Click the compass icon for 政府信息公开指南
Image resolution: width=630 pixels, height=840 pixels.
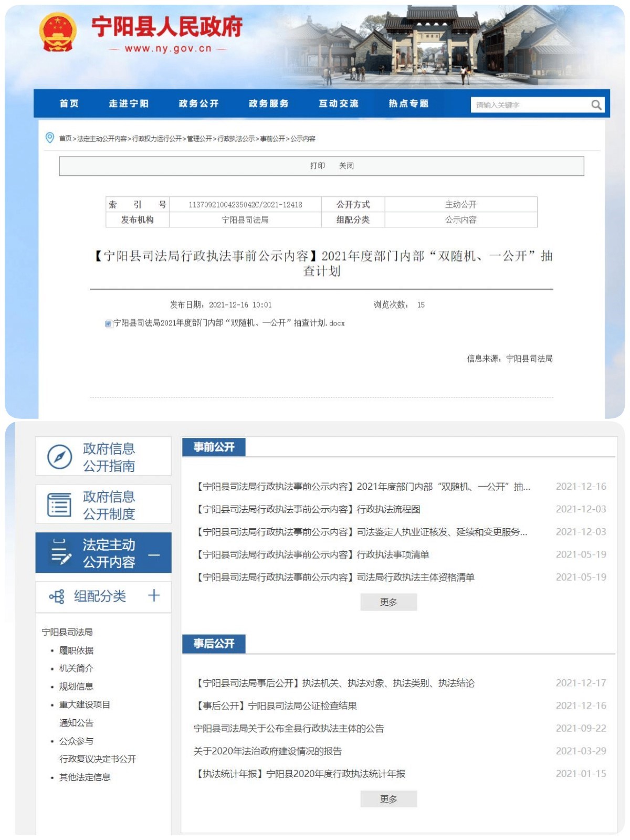[59, 457]
